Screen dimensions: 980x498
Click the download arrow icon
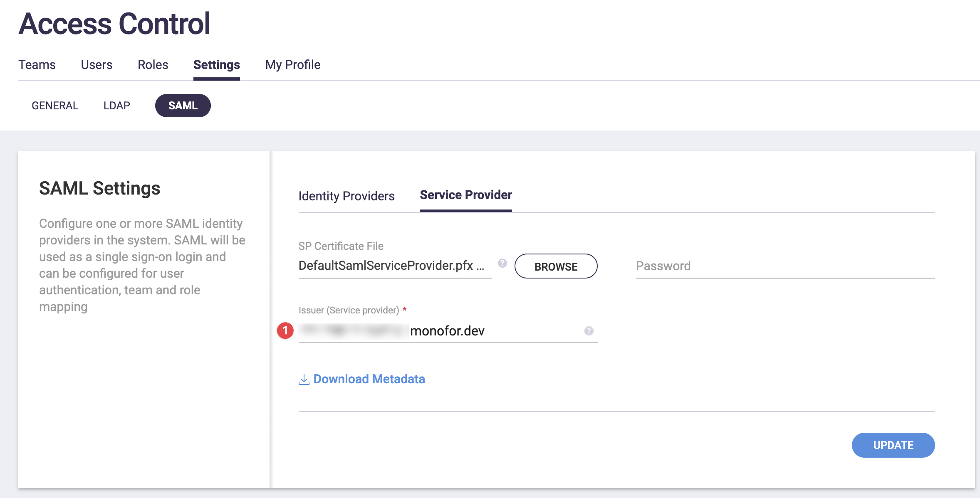coord(304,379)
